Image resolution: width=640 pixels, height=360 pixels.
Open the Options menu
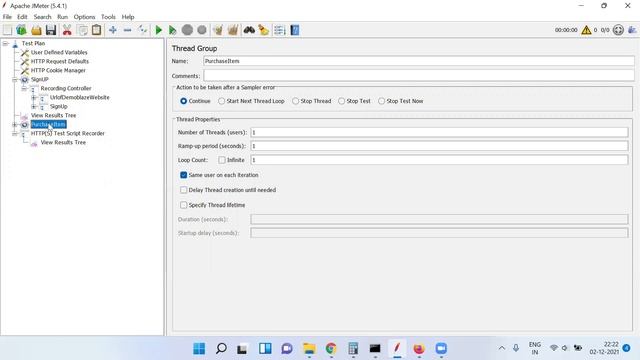[84, 17]
